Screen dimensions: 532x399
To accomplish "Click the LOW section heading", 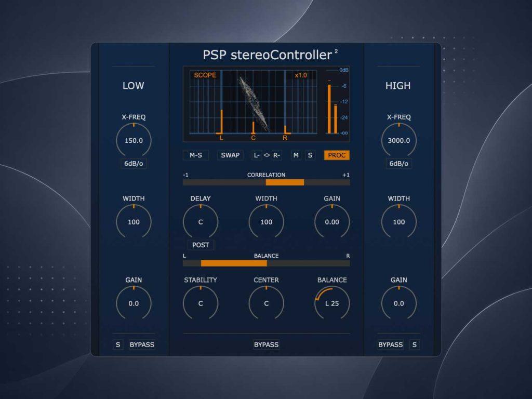I will [134, 86].
